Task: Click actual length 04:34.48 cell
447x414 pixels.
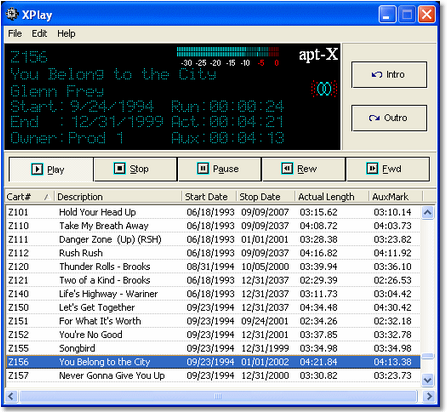Action: point(318,308)
